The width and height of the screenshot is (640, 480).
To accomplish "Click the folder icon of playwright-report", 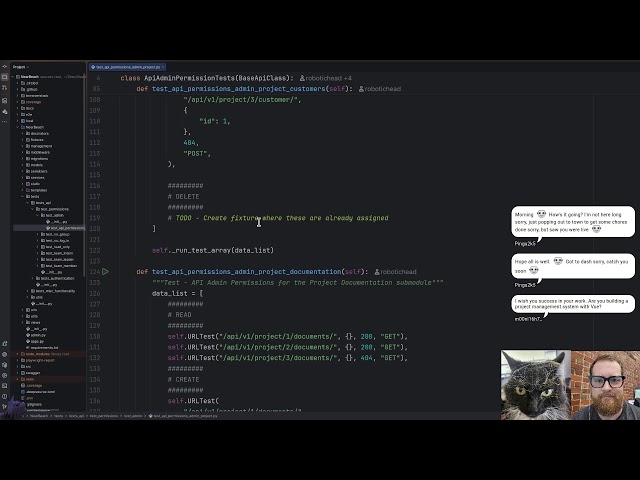I will pyautogui.click(x=23, y=360).
